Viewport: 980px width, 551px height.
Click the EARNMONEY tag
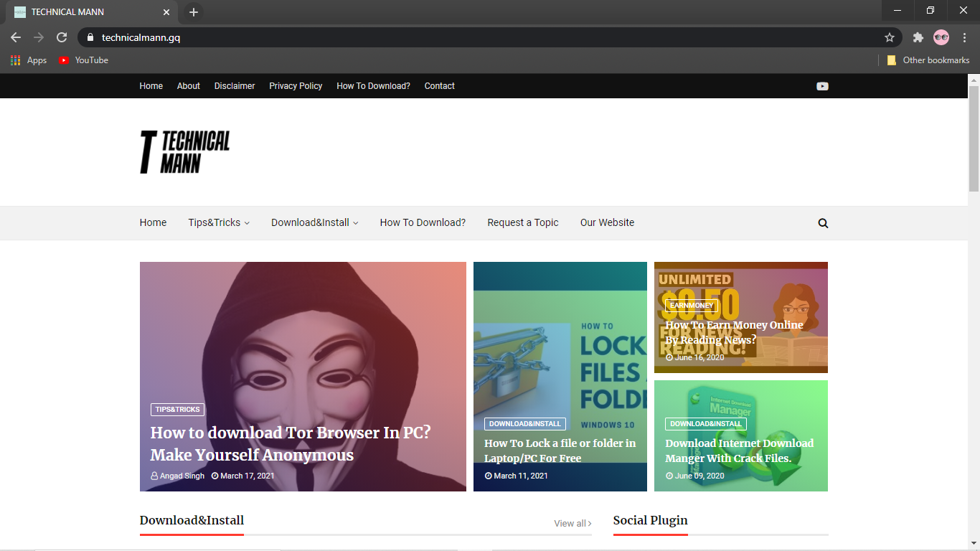click(692, 306)
